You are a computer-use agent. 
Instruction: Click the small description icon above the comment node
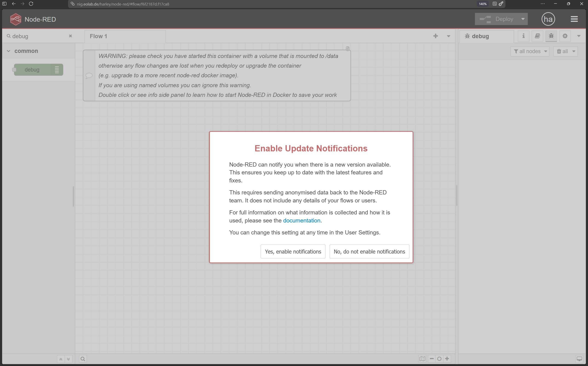(348, 49)
